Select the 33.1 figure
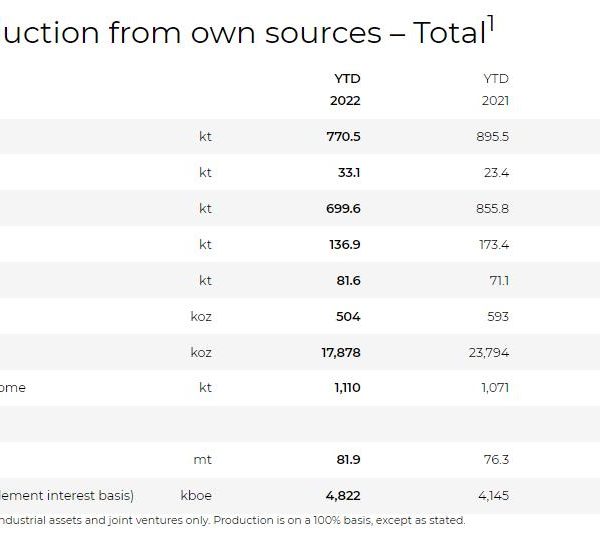This screenshot has height=536, width=600. [x=349, y=172]
